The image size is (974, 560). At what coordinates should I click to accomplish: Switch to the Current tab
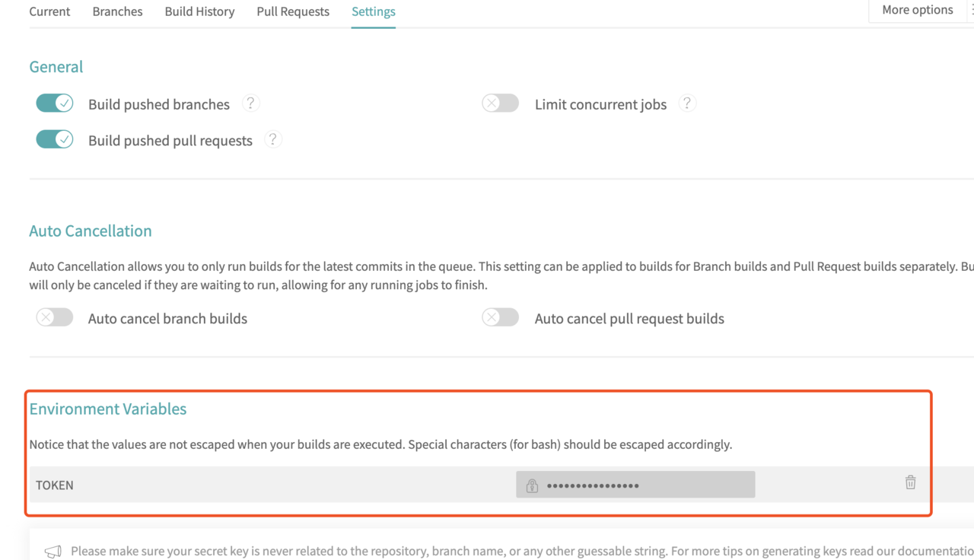49,11
